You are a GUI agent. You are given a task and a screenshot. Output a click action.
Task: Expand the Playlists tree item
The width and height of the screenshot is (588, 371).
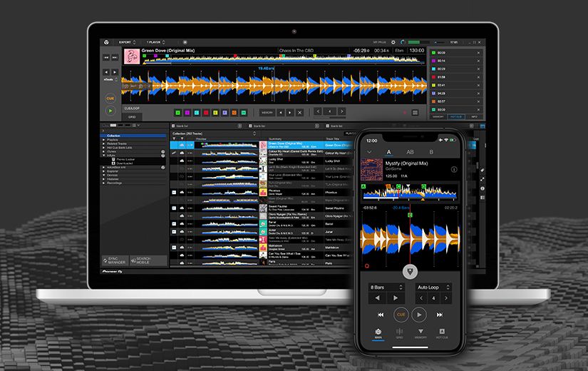(103, 140)
